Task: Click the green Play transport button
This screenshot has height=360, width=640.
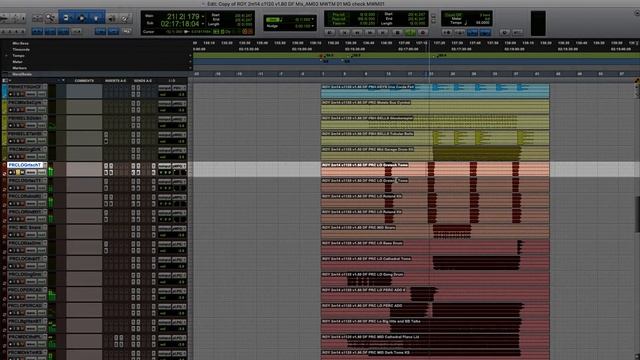Action: pos(410,32)
